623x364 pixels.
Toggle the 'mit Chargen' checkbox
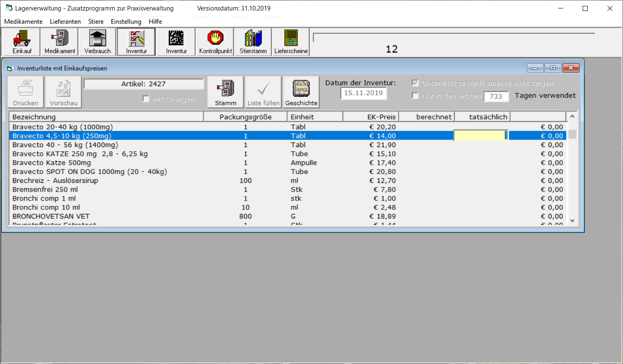point(146,99)
